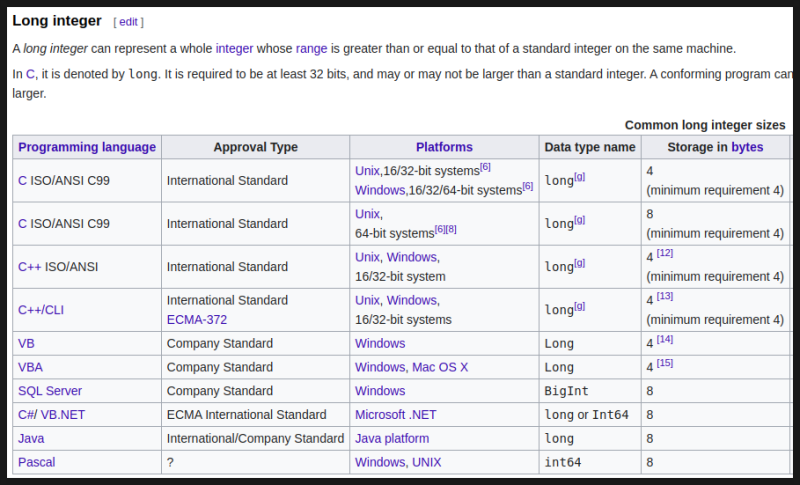Open the SQL Server link
Image resolution: width=800 pixels, height=485 pixels.
50,391
